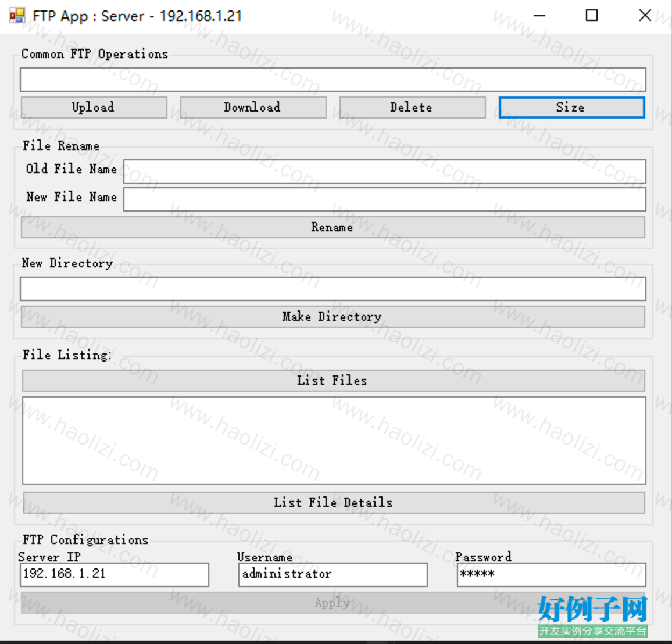Focus the New Directory text field

[333, 288]
